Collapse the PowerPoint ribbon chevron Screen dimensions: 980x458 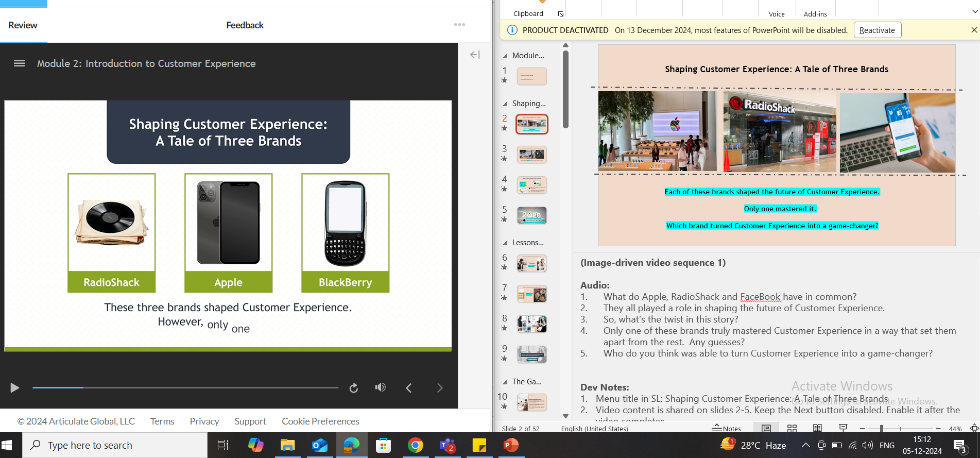coord(974,11)
